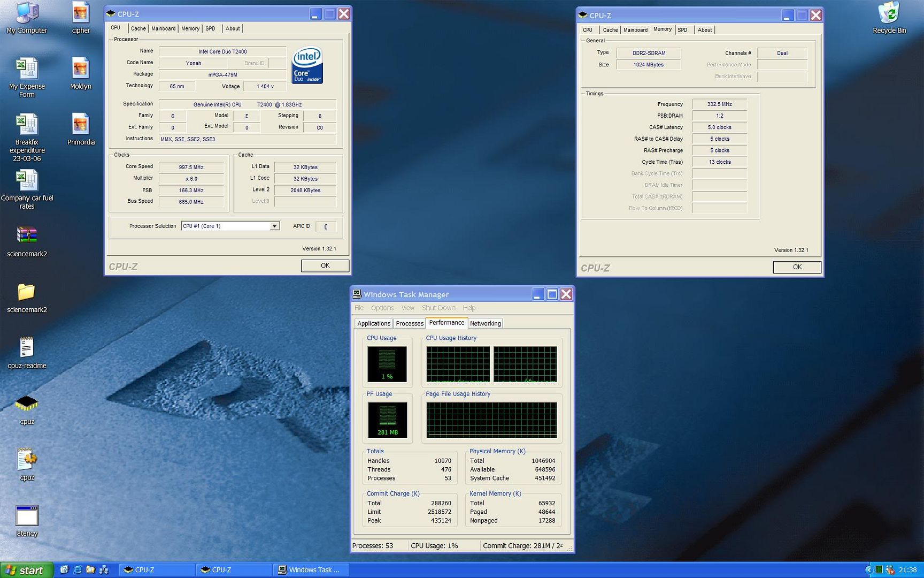Click the PF Usage 281 MB meter

coord(388,420)
